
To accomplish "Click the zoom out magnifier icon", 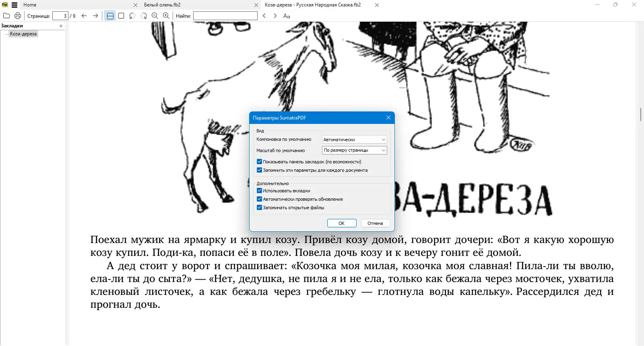I will pos(155,16).
